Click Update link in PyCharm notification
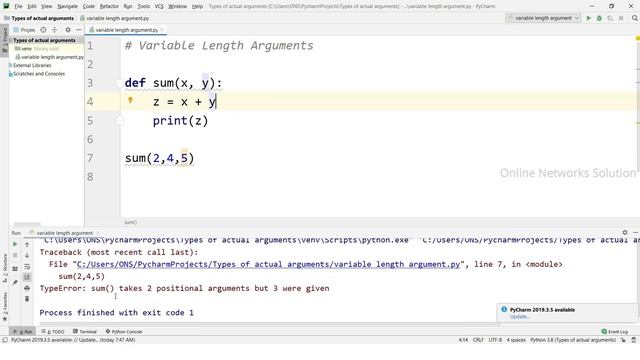640x360 pixels. tap(520, 317)
